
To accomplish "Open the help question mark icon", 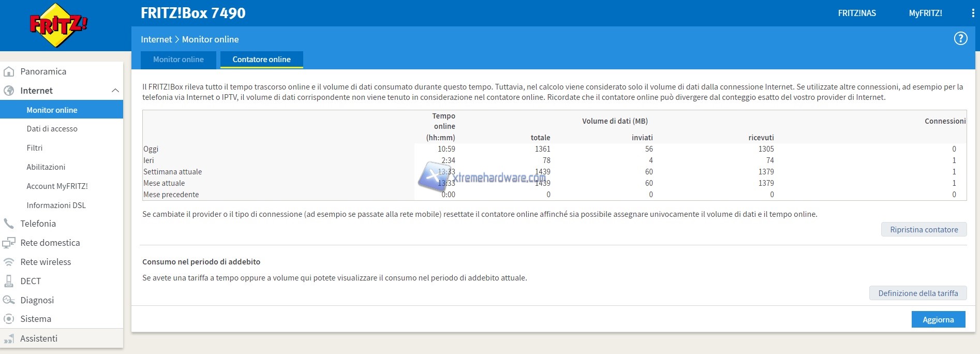I will click(x=960, y=39).
